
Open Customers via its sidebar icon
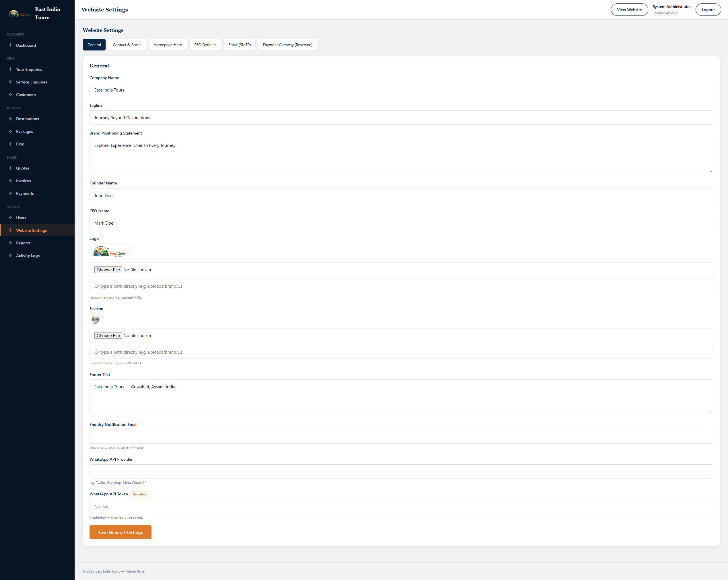pos(10,95)
